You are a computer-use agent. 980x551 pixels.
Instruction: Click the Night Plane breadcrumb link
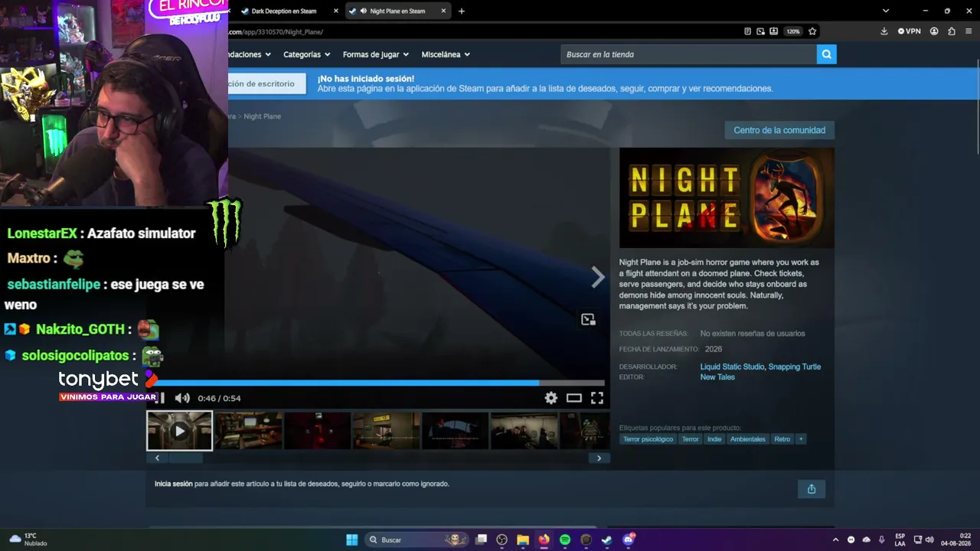pos(263,116)
